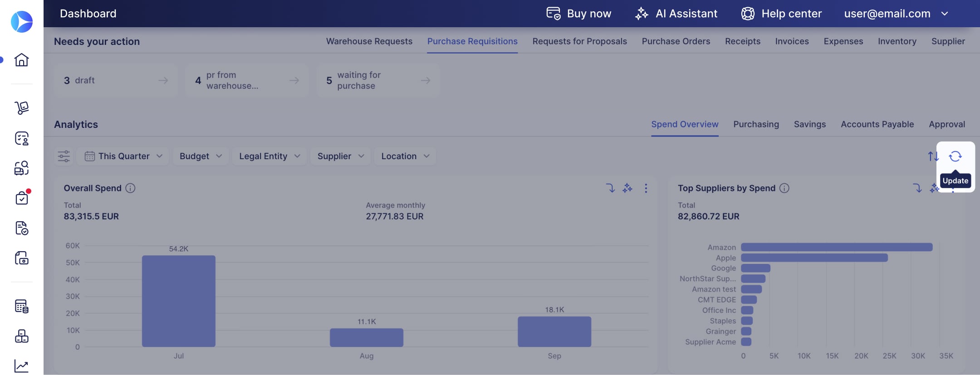Click the sort arrows icon beside Update

(933, 156)
